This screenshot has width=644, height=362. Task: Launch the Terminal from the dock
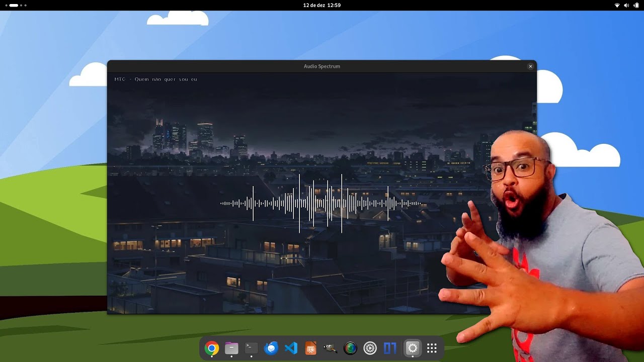pos(251,348)
